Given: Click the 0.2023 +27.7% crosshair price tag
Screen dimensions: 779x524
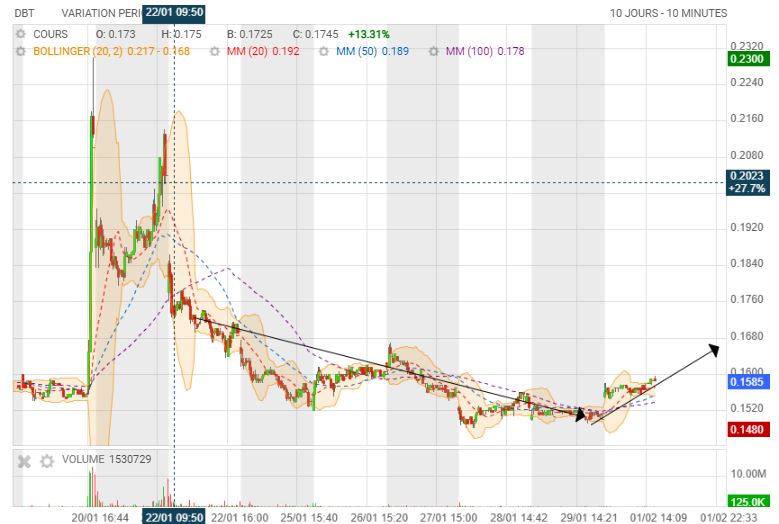Looking at the screenshot, I should click(x=748, y=182).
